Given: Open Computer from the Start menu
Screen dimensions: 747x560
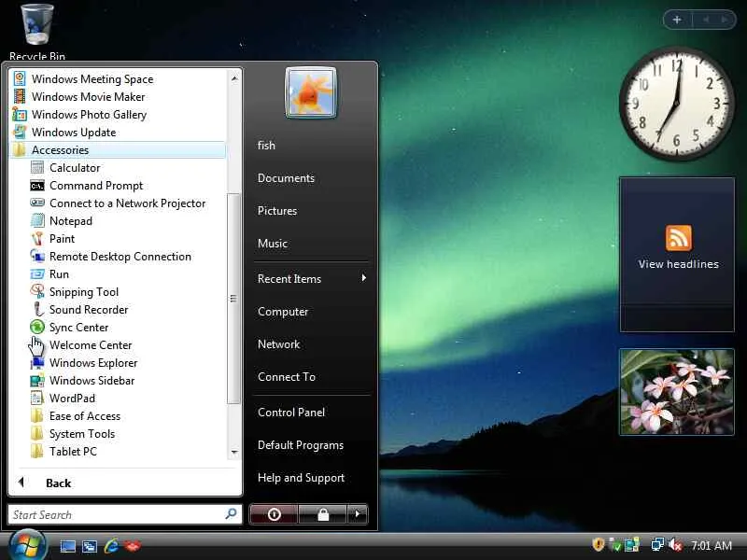Looking at the screenshot, I should [x=283, y=312].
